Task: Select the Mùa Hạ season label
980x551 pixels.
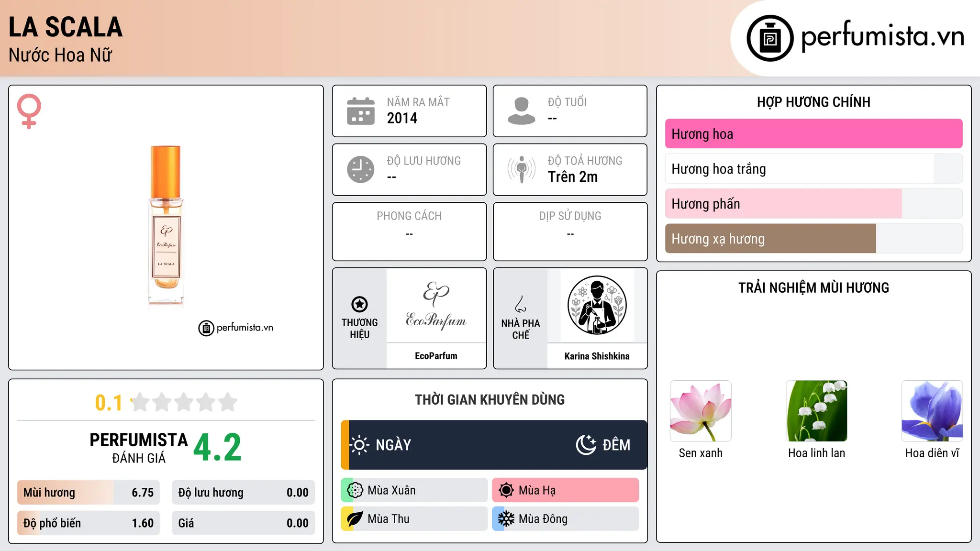Action: click(x=537, y=490)
